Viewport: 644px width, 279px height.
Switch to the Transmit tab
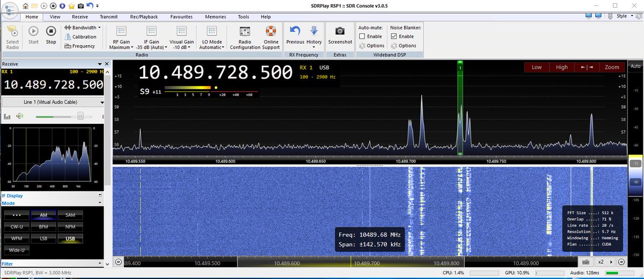pyautogui.click(x=109, y=17)
